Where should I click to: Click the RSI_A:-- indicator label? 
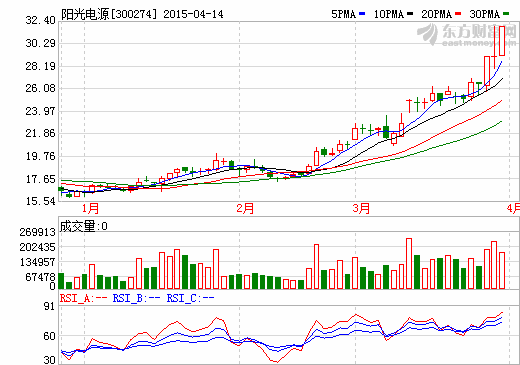tap(83, 298)
